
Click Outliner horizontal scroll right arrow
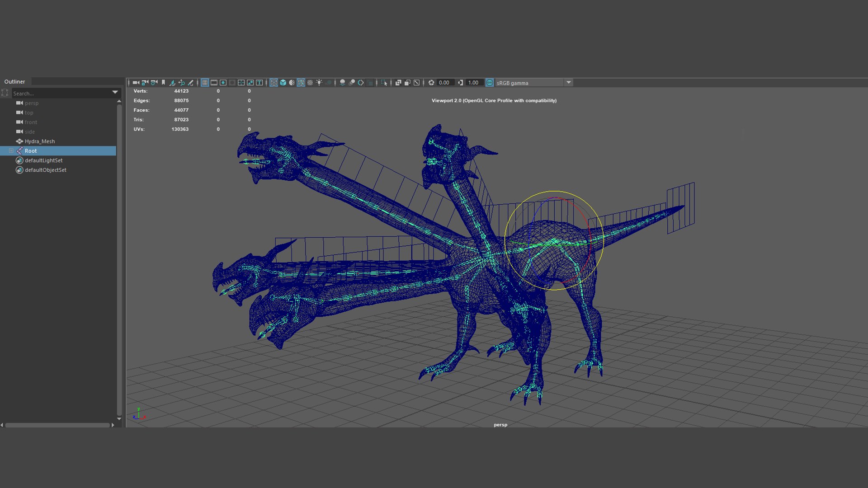tap(113, 425)
